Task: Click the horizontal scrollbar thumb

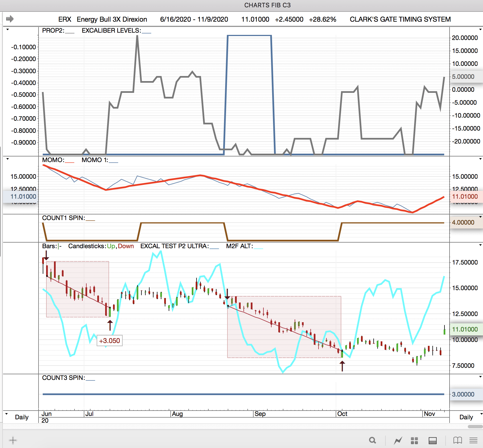Action: click(475, 427)
